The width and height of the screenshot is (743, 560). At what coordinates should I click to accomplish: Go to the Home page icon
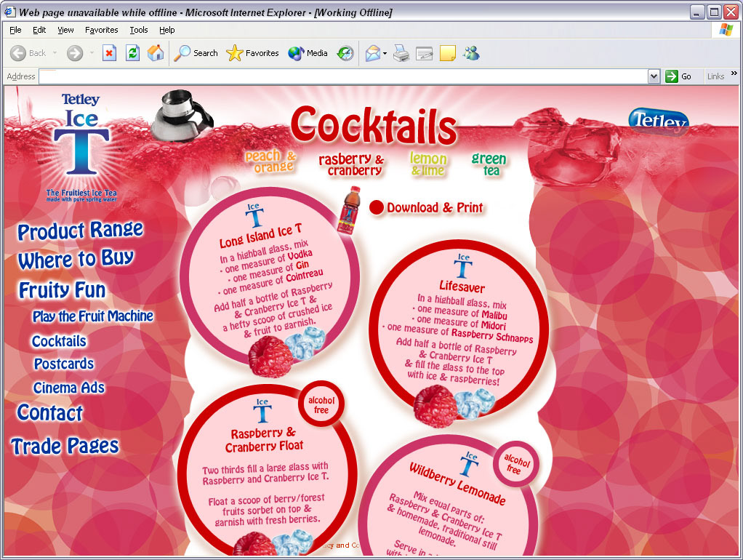(156, 53)
